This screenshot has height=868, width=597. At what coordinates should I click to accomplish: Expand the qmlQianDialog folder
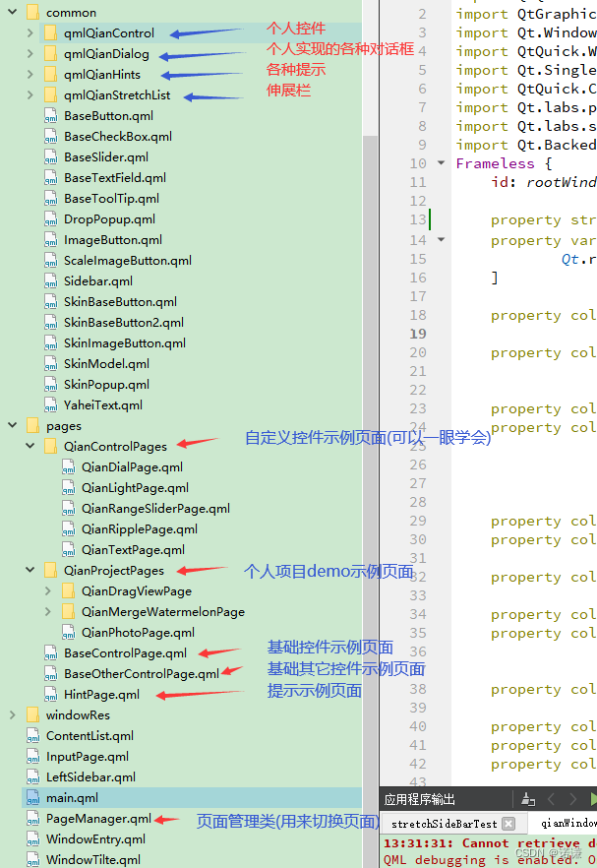30,54
